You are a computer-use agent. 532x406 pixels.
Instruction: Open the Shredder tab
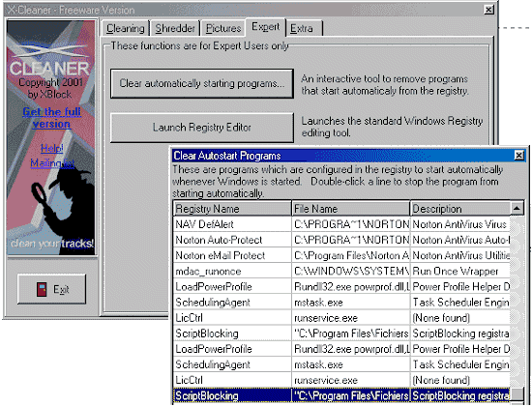pos(175,28)
